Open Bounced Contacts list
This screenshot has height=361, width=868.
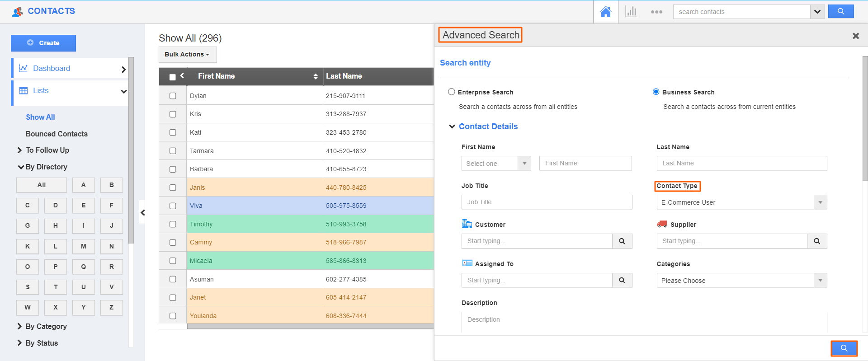pyautogui.click(x=57, y=134)
